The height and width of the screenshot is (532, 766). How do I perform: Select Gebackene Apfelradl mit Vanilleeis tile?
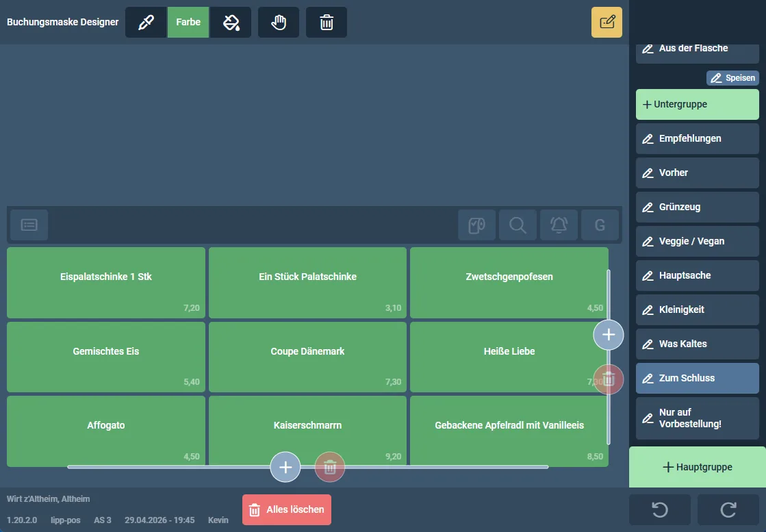click(x=509, y=431)
